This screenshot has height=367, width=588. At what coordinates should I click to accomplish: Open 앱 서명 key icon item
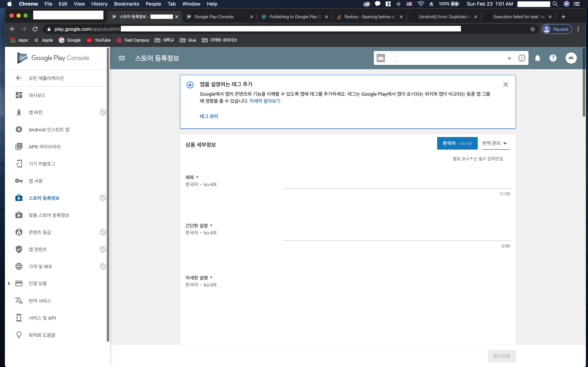click(x=19, y=181)
